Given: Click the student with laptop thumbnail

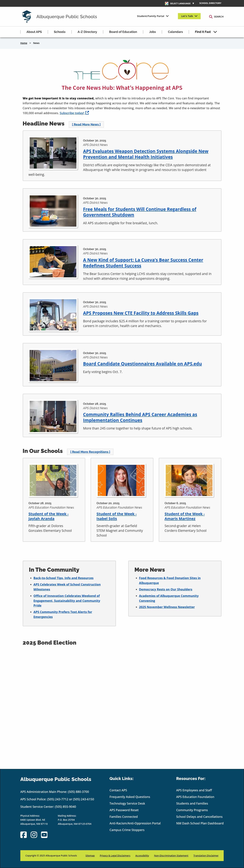Looking at the screenshot, I should click(x=53, y=262).
